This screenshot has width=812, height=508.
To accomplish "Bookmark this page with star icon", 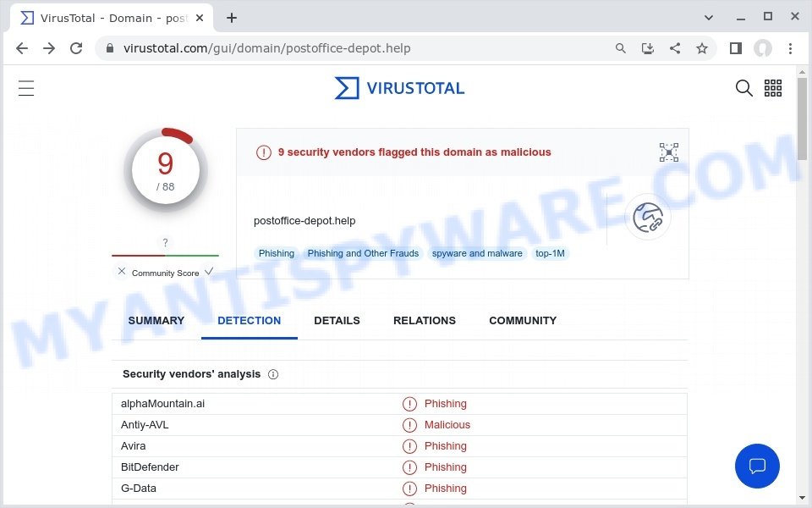I will point(702,48).
